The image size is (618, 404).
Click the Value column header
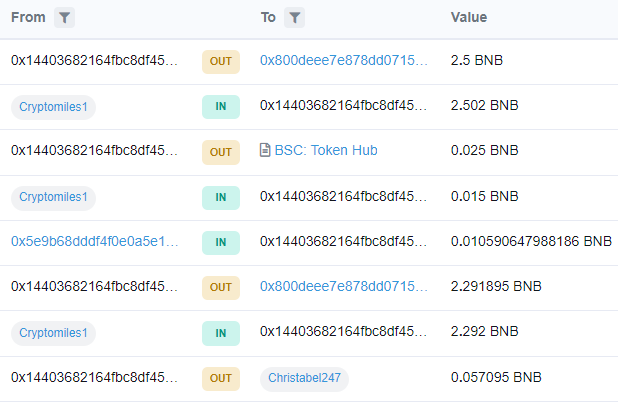pyautogui.click(x=469, y=17)
